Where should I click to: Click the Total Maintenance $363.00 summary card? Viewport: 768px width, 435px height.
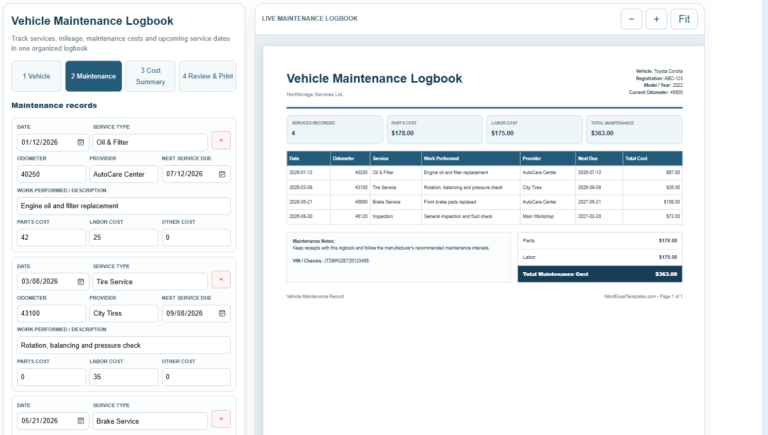[x=634, y=129]
